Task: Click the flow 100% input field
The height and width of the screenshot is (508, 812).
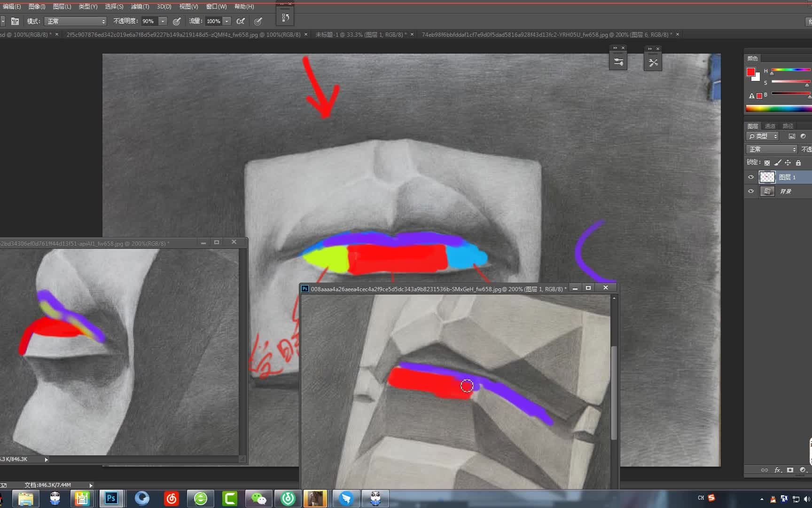Action: 214,21
